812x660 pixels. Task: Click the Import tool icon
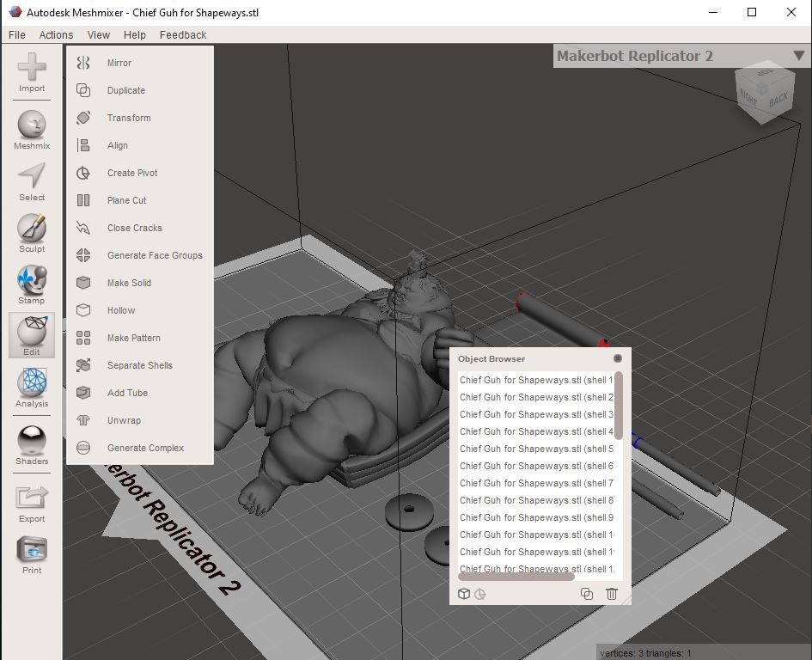tap(32, 66)
